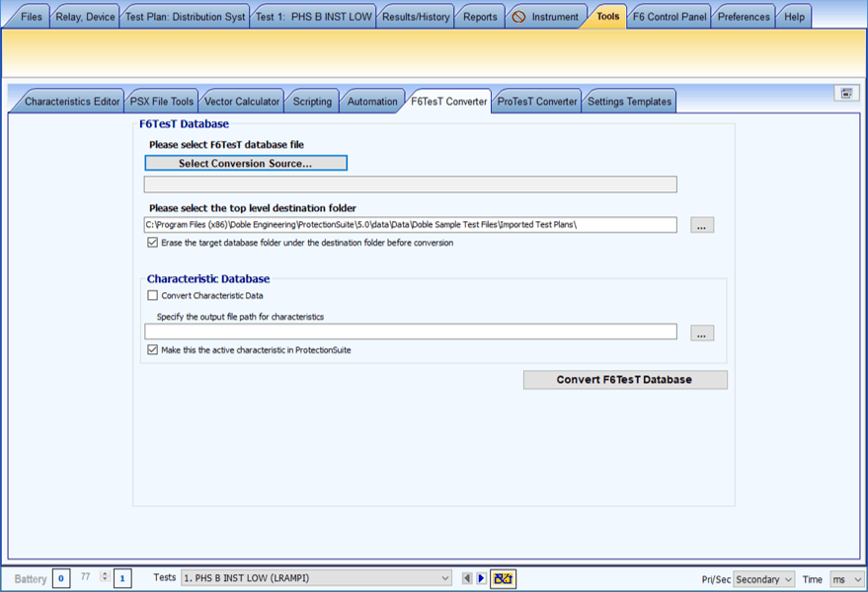Screen dimensions: 868x592
Task: Open ProTesT Converter subtab
Action: (x=537, y=102)
